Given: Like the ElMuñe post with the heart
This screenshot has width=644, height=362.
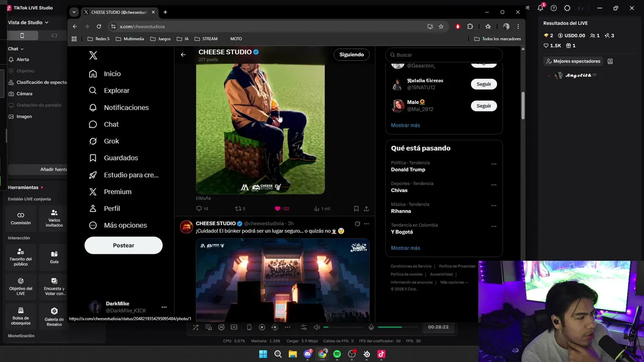Looking at the screenshot, I should [277, 209].
